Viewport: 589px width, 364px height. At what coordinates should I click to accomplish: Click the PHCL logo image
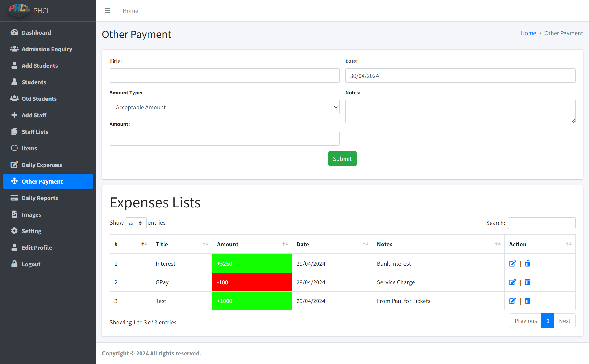point(19,10)
